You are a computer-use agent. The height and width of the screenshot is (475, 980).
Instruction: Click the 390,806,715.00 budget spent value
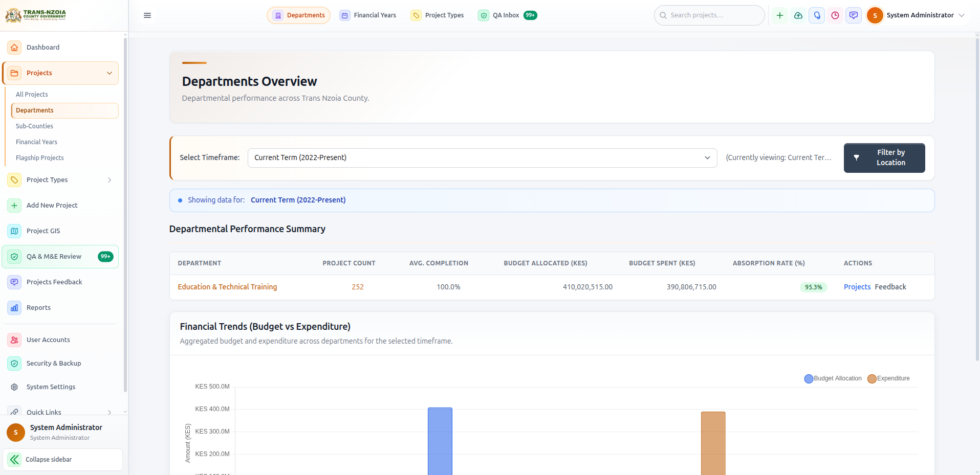(691, 287)
